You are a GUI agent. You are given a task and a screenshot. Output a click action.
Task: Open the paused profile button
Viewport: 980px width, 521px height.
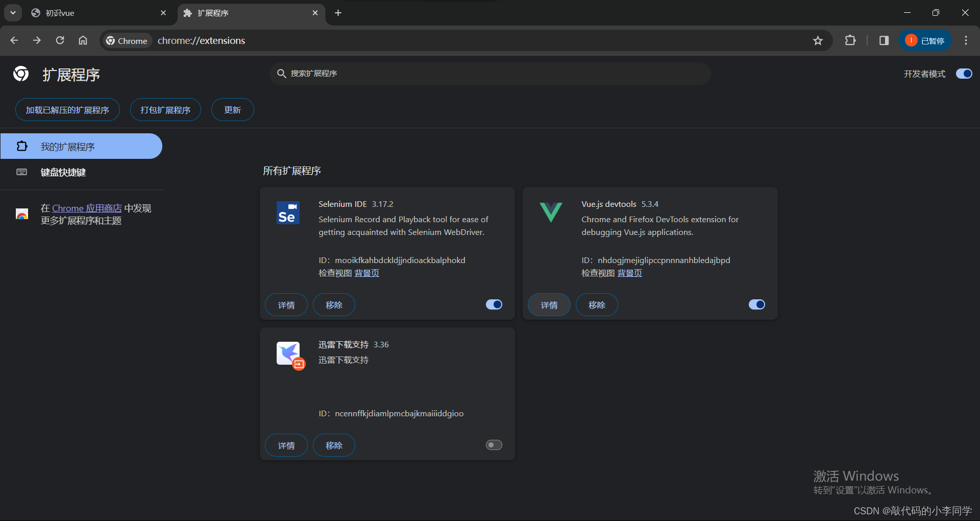[x=925, y=40]
